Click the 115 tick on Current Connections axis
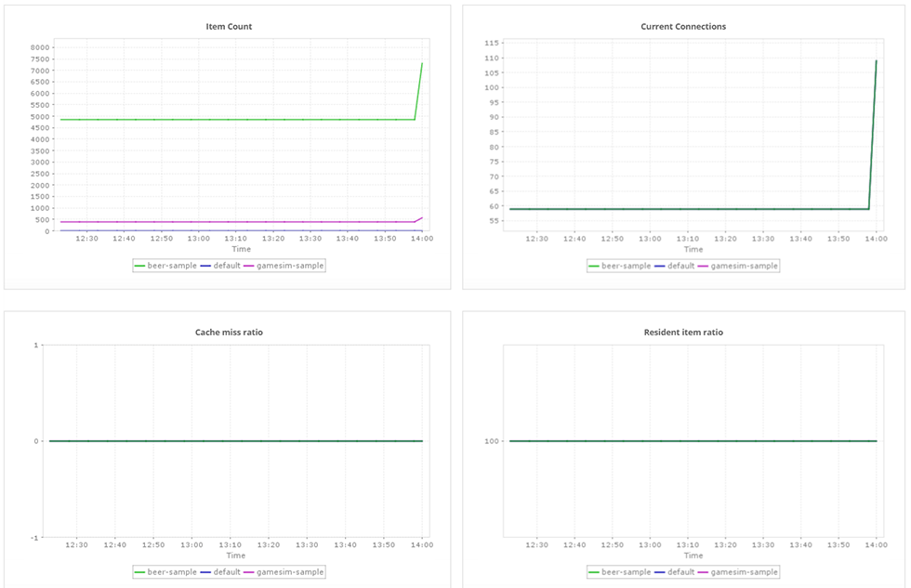Viewport: 911px width, 588px height. (492, 43)
